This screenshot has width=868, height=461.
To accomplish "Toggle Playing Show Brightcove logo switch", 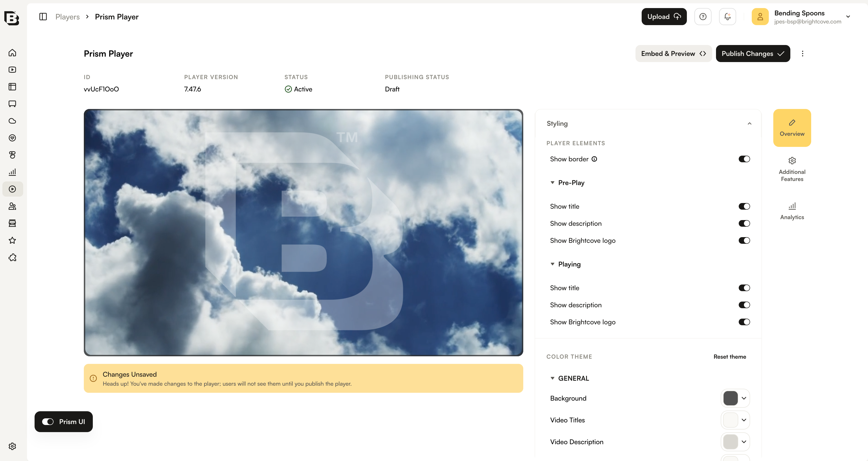I will 744,322.
